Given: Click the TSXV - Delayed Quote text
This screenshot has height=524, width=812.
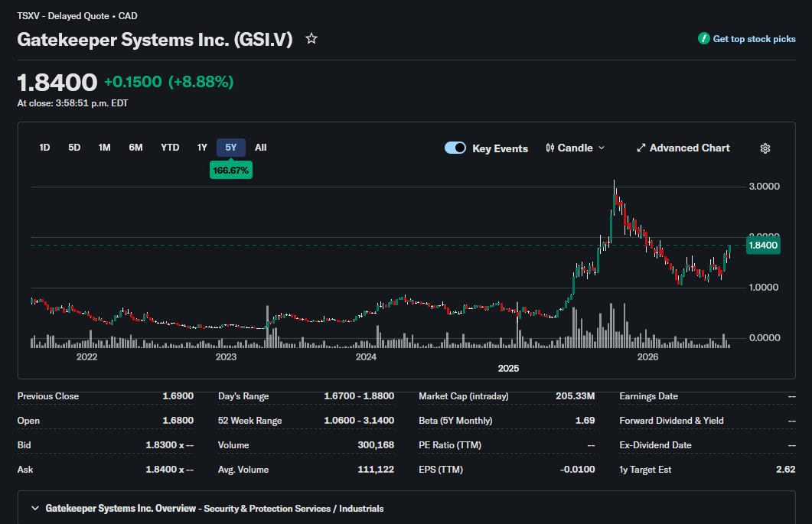Looking at the screenshot, I should pyautogui.click(x=63, y=16).
